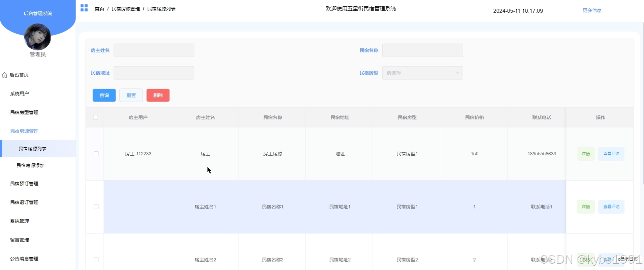Check the row for 房主-112233
Screen dimensions: 644x270
96,154
